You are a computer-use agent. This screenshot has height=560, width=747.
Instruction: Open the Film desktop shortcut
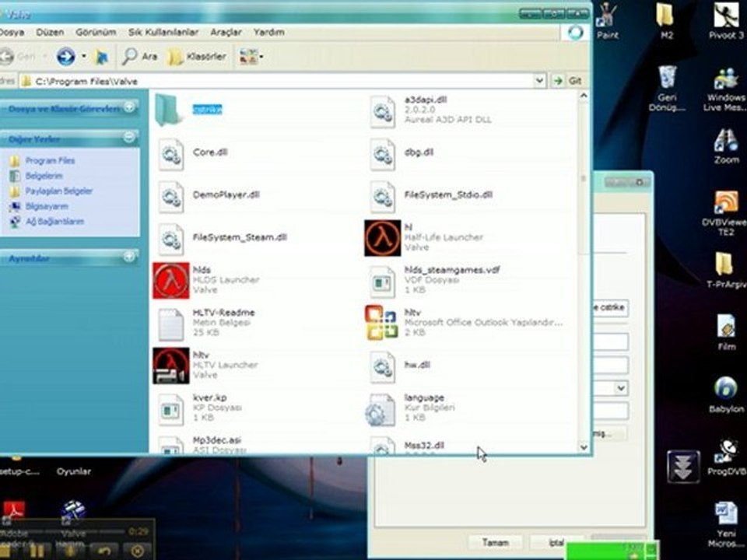pyautogui.click(x=726, y=332)
